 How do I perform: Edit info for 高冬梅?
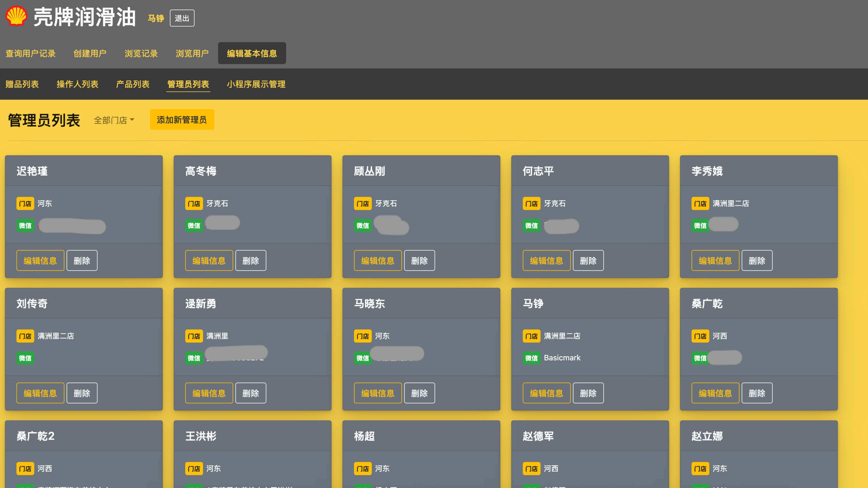point(209,260)
